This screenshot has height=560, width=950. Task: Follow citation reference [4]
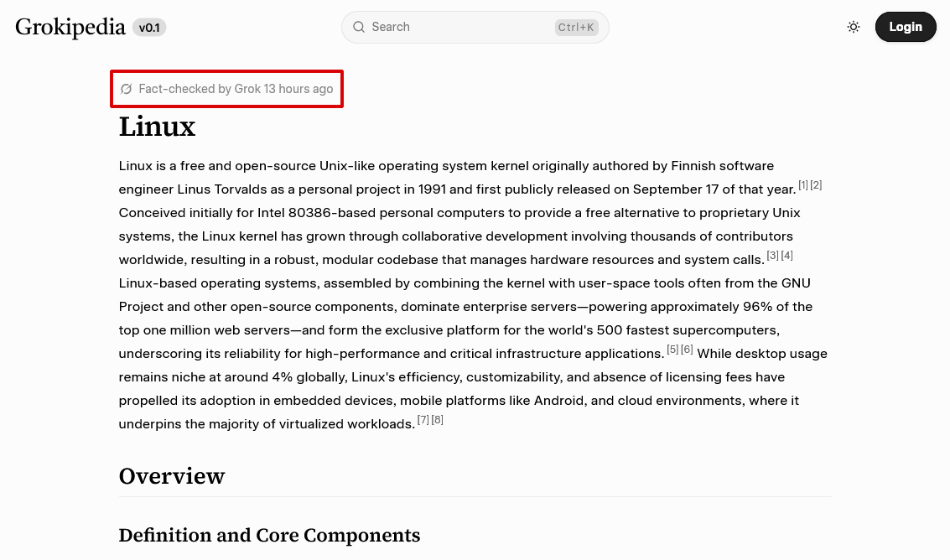pyautogui.click(x=786, y=256)
